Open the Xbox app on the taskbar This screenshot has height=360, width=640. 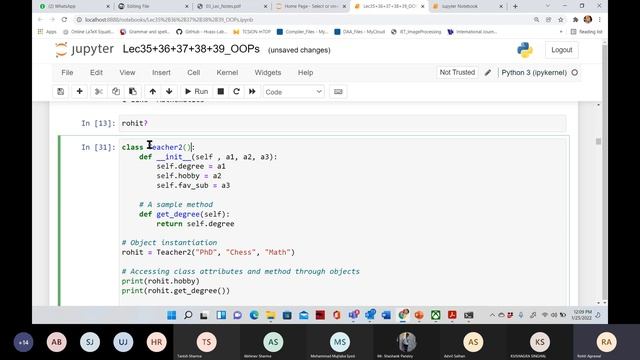pos(436,315)
